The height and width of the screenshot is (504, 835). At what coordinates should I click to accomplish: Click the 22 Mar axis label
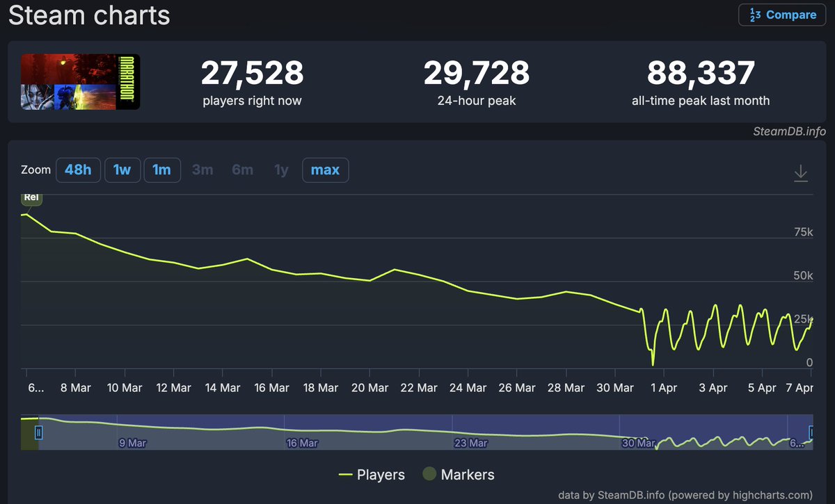coord(417,388)
